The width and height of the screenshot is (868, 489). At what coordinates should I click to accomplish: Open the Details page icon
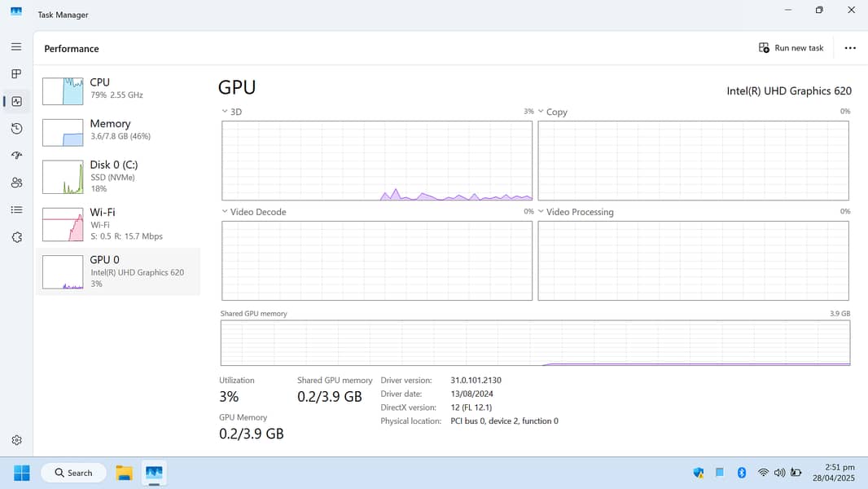(x=16, y=210)
